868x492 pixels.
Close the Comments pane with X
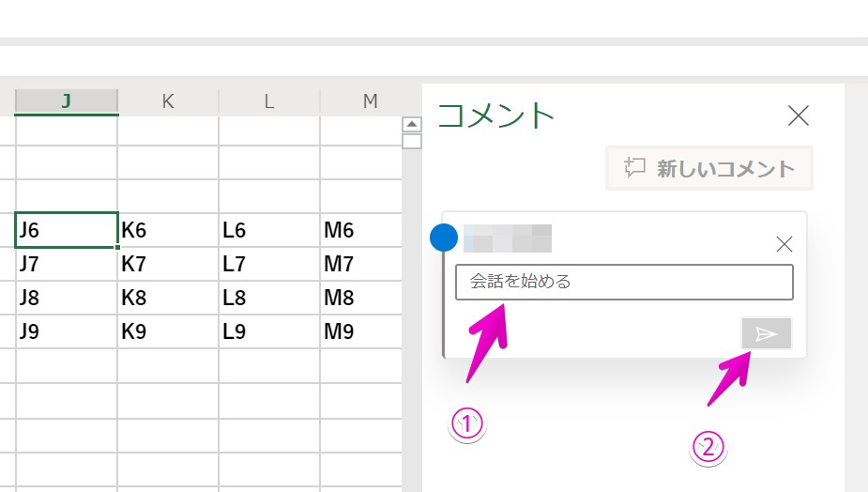click(798, 115)
